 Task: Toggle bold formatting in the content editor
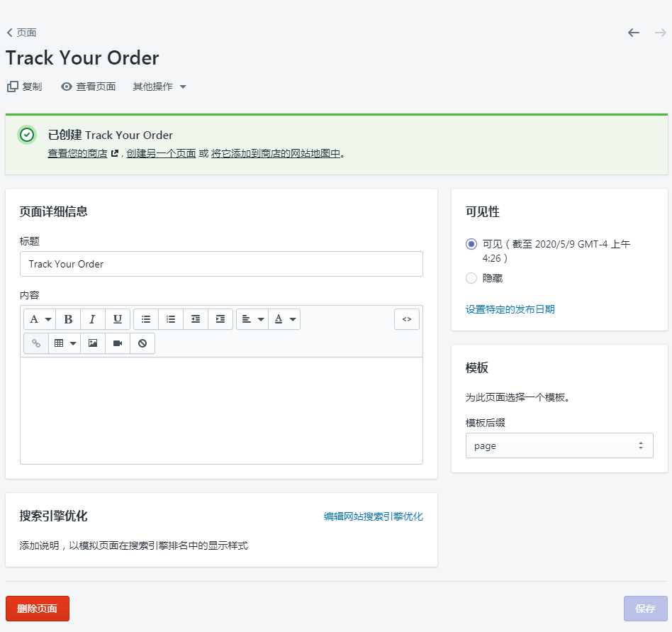click(x=67, y=319)
